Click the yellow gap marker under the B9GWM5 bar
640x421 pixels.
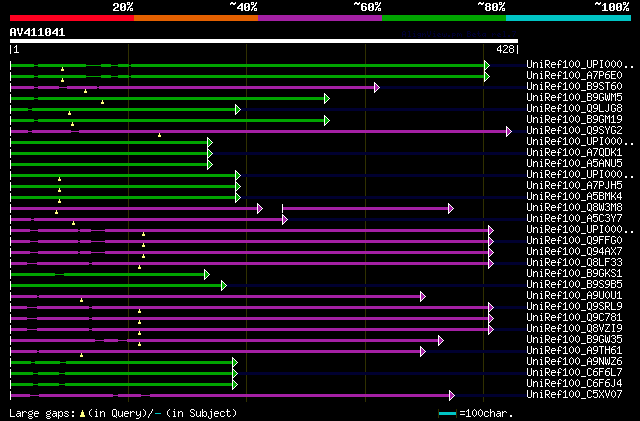[102, 102]
